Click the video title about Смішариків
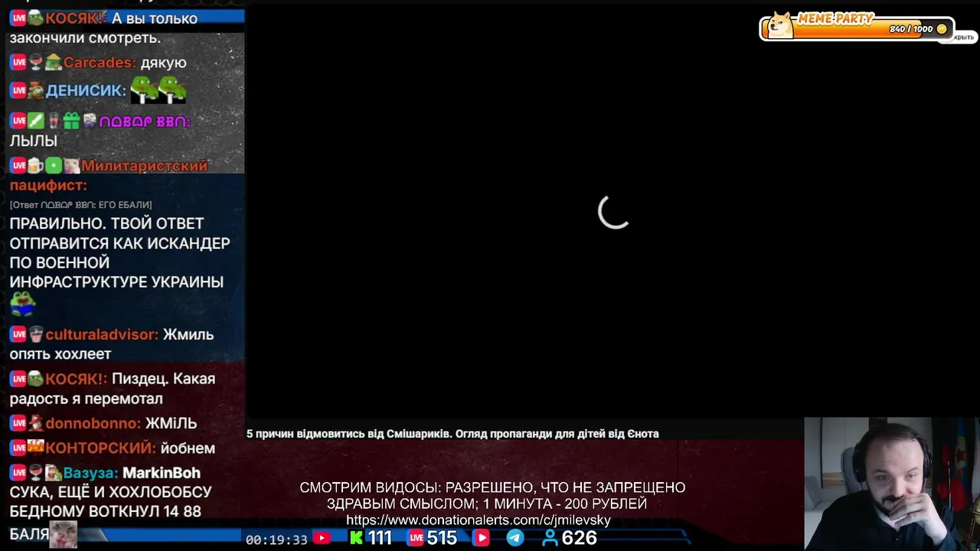 (452, 434)
